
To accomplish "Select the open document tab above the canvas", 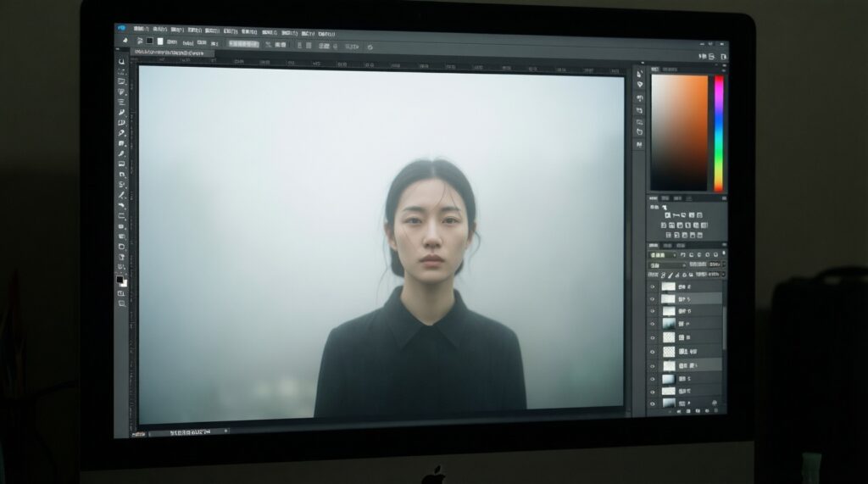I will click(x=170, y=53).
